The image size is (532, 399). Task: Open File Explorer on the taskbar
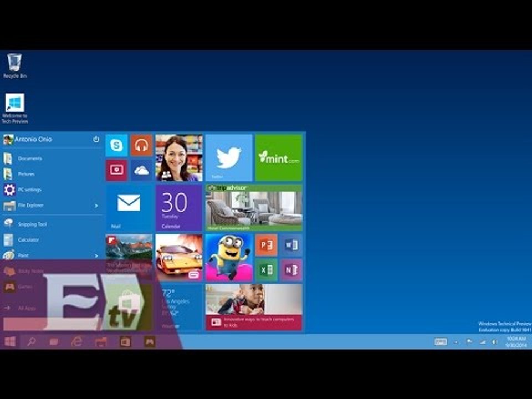point(101,342)
